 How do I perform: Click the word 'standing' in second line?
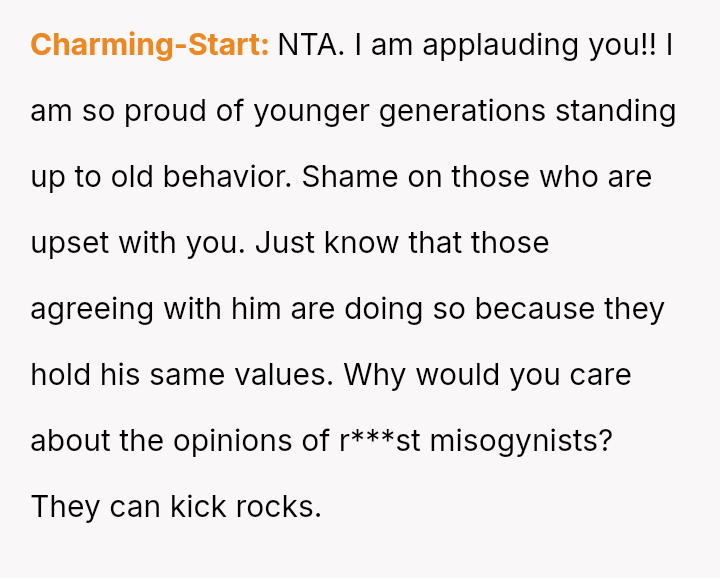616,111
